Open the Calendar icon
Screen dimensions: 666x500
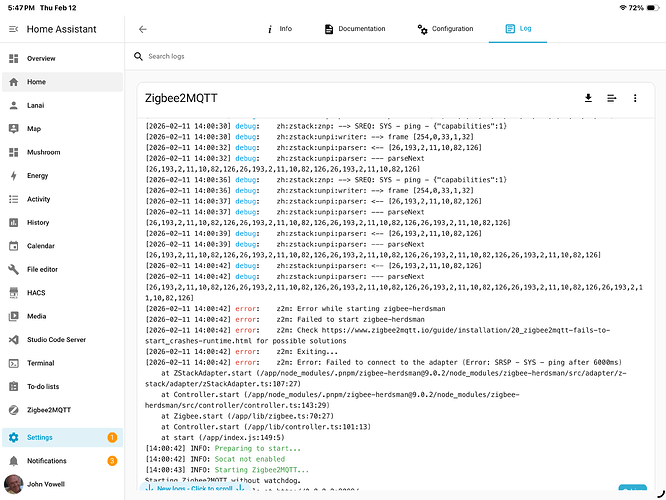point(14,246)
